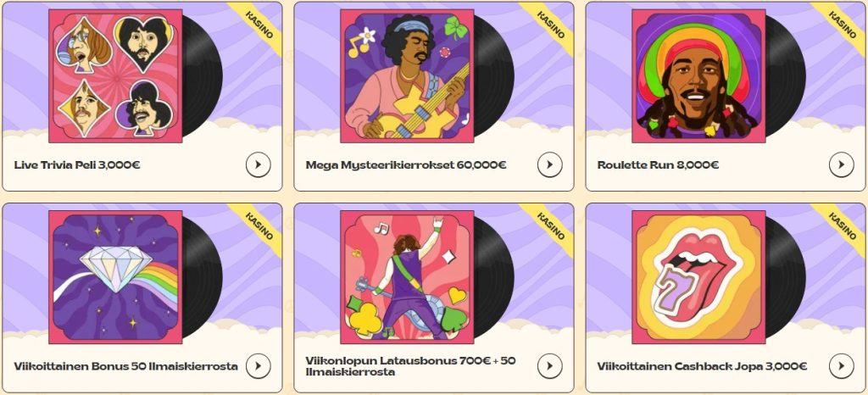The height and width of the screenshot is (395, 868).
Task: Click the Kasino ribbon on Live Trivia card
Action: 259,25
